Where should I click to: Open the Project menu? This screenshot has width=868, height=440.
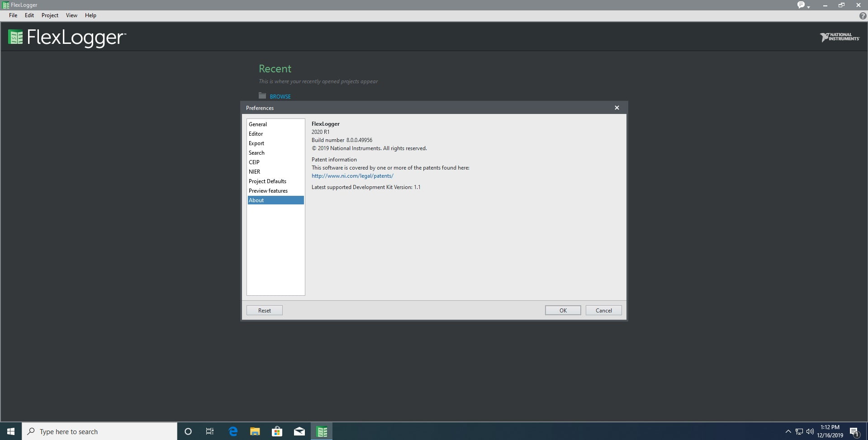(x=50, y=15)
